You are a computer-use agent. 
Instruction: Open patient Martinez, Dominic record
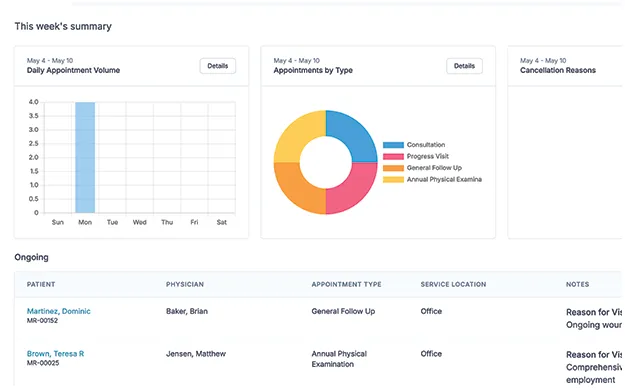click(x=59, y=311)
